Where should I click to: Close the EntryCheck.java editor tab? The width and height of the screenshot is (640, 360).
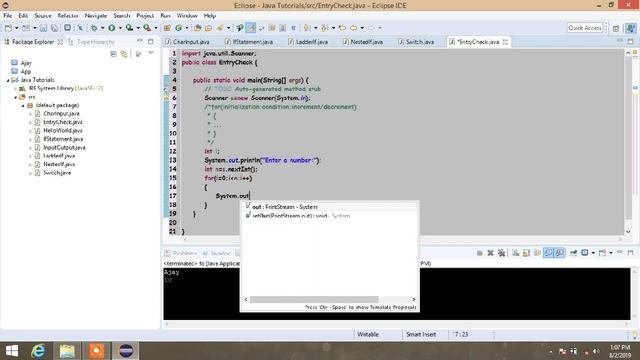click(x=505, y=42)
